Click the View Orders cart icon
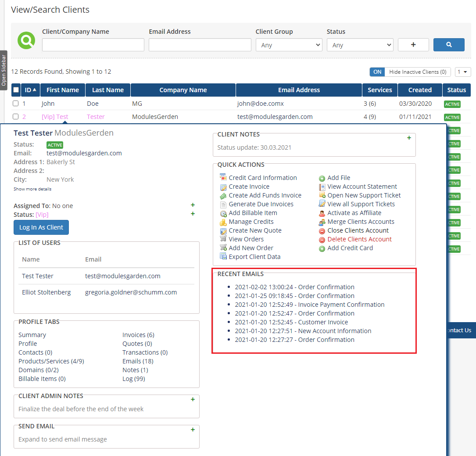 pos(223,239)
